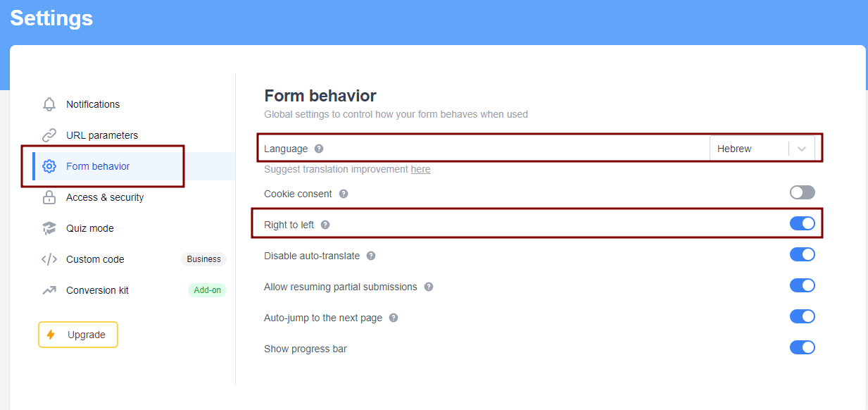The width and height of the screenshot is (868, 410).
Task: Click the help icon next to Language
Action: 319,149
